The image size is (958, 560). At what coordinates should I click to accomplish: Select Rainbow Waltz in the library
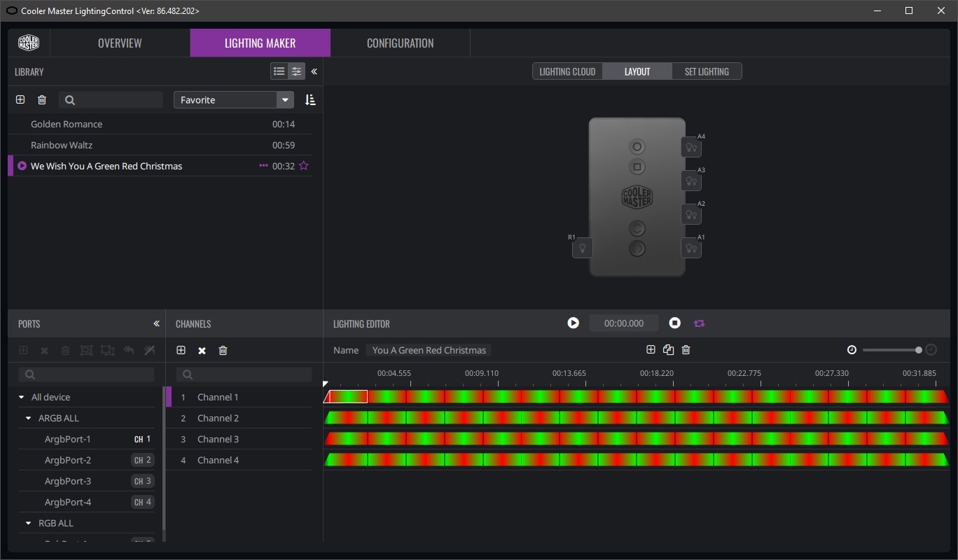(x=160, y=145)
